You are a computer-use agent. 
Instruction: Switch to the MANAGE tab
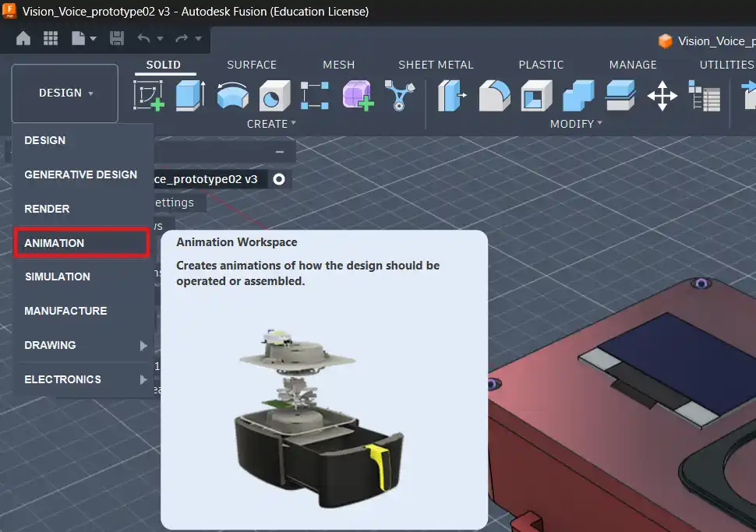[x=633, y=65]
